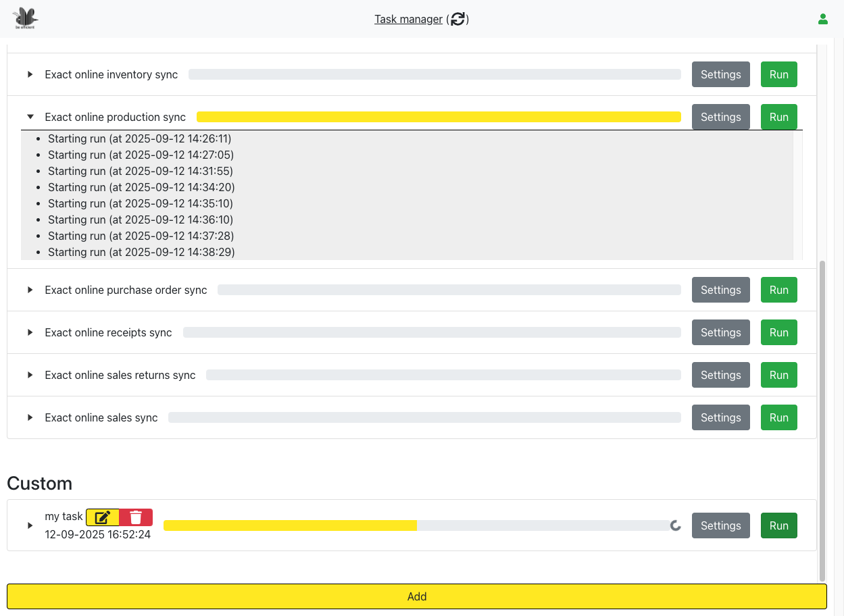This screenshot has width=844, height=616.
Task: Click the yellow edit pencil icon for my task
Action: (x=103, y=517)
